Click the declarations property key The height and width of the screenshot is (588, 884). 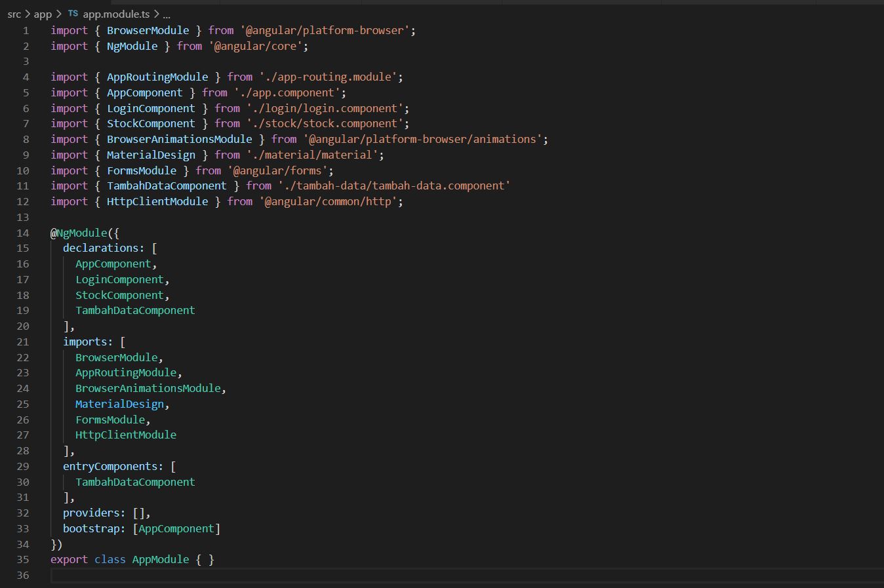click(x=100, y=248)
